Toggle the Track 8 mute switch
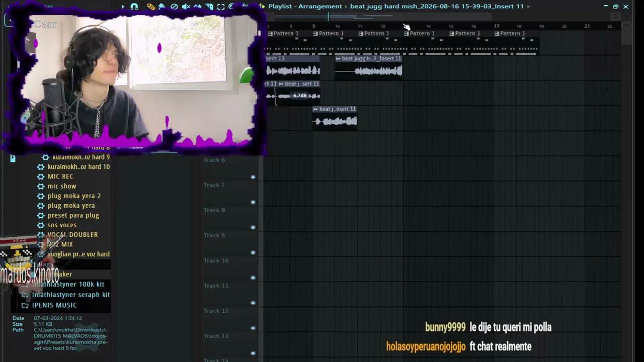 click(x=253, y=227)
